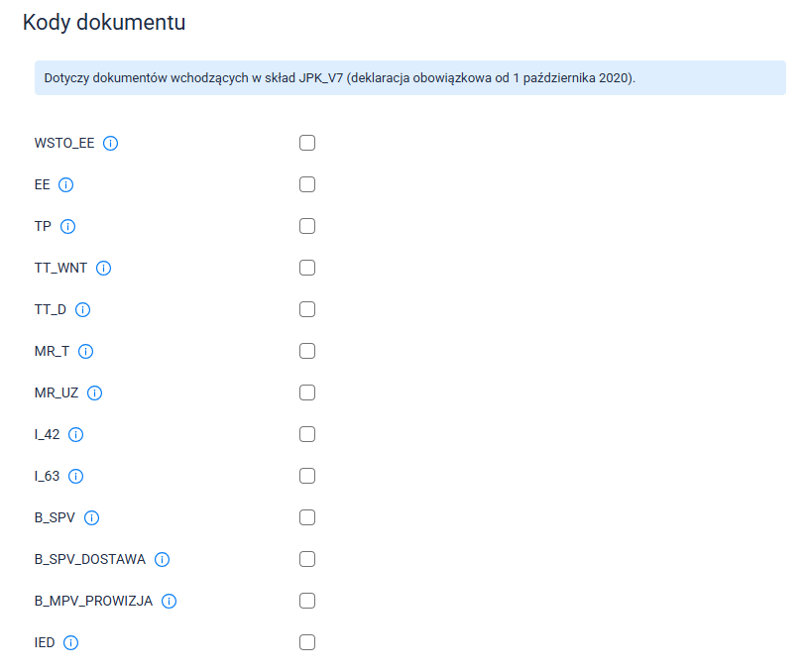Viewport: 806px width, 672px height.
Task: Open the B_SPV info icon
Action: point(93,517)
